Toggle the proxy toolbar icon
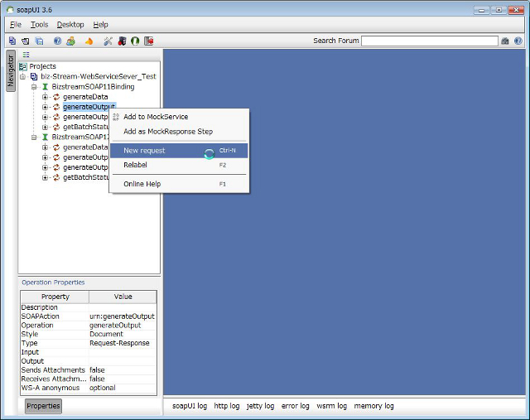 [x=122, y=41]
